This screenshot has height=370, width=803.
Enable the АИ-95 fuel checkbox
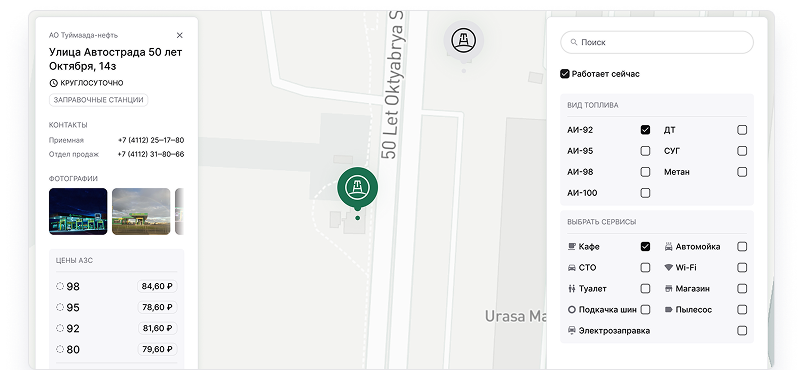click(645, 151)
